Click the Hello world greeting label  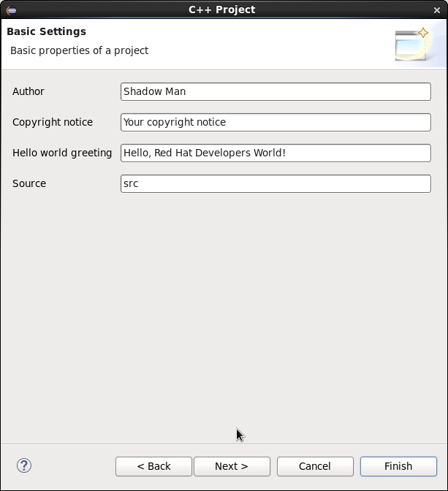[62, 153]
